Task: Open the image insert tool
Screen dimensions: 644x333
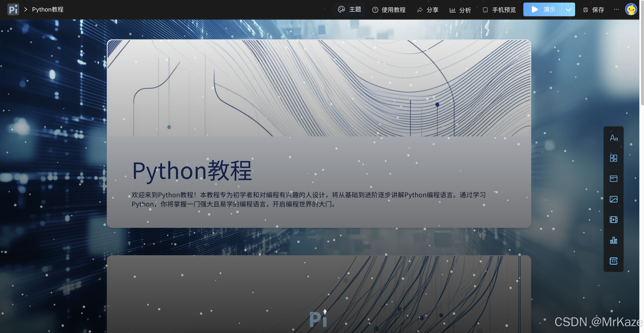Action: pos(613,199)
